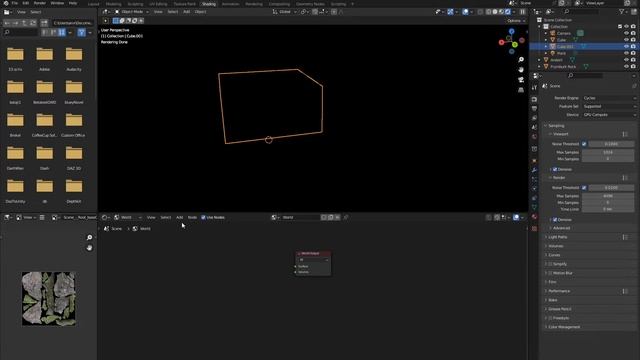The width and height of the screenshot is (640, 360).
Task: Open the File menu
Action: (15, 3)
